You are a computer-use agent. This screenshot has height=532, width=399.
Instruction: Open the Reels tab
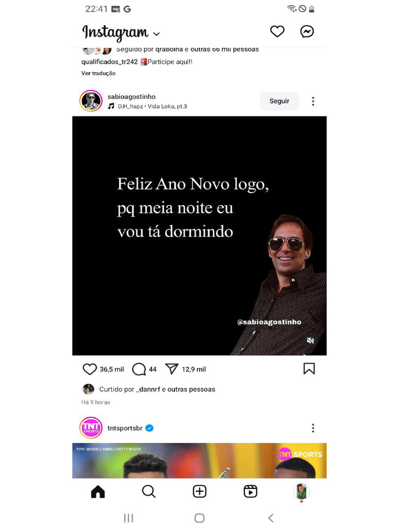pos(250,491)
